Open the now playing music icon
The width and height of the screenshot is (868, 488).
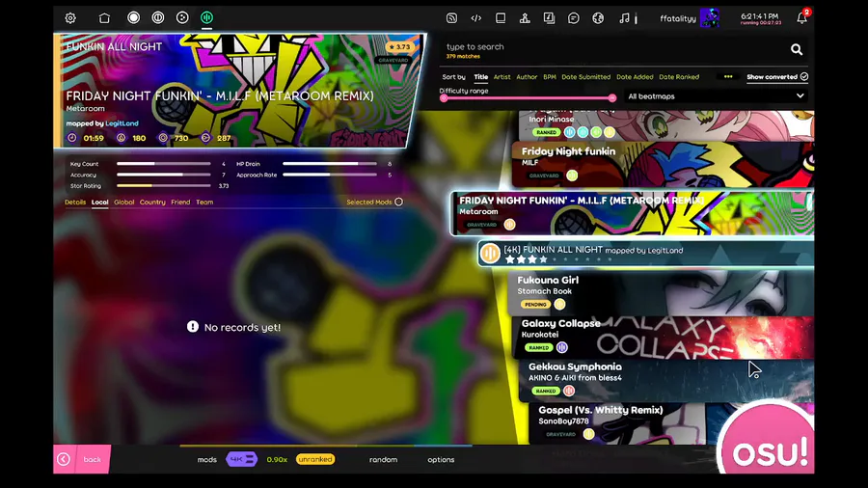coord(624,18)
